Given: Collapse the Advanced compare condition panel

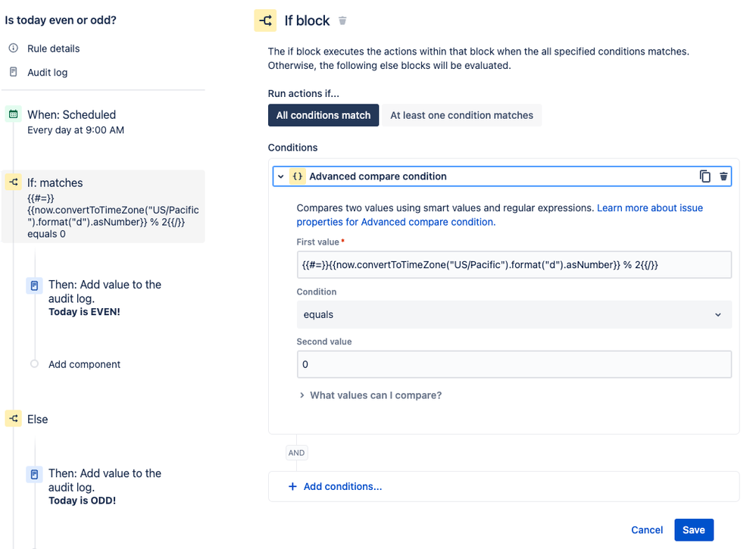Looking at the screenshot, I should pos(281,176).
